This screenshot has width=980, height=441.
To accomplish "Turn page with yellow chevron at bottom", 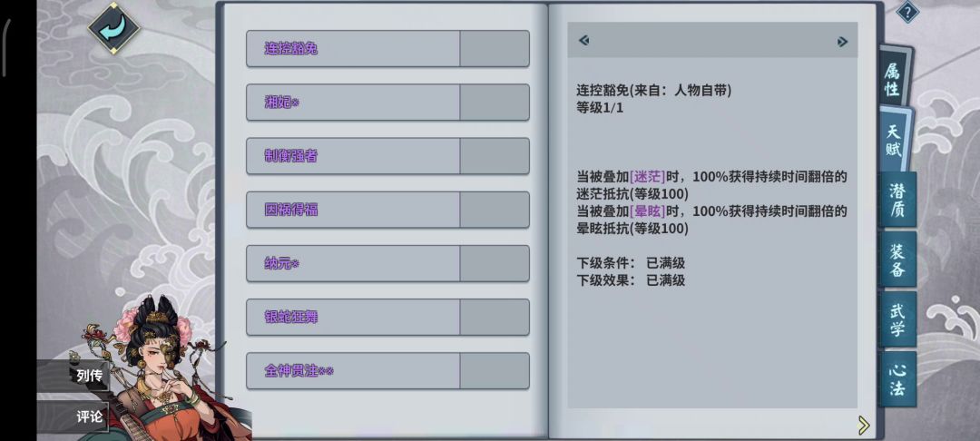I will [x=864, y=426].
